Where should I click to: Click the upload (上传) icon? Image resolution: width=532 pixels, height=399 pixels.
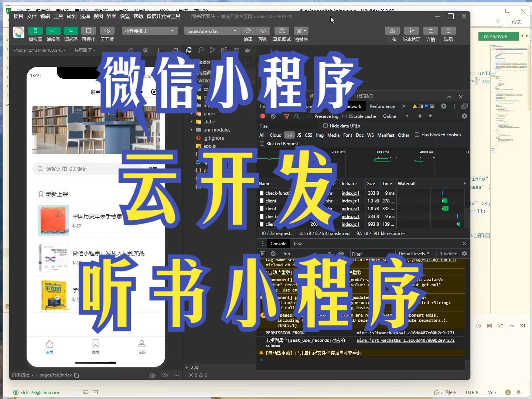coord(392,31)
